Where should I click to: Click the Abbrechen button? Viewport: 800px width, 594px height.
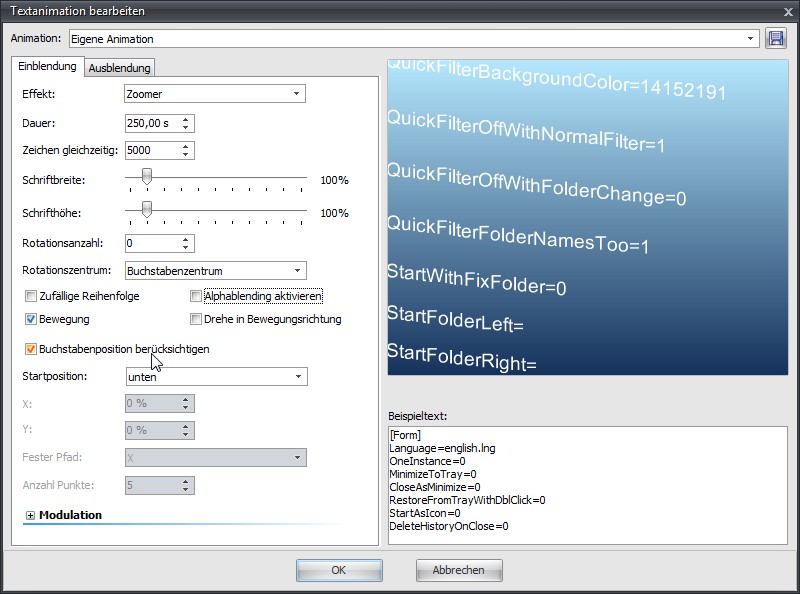[459, 570]
